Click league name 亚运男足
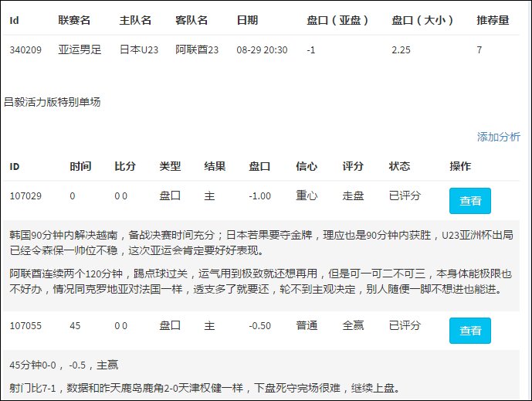 (x=80, y=50)
